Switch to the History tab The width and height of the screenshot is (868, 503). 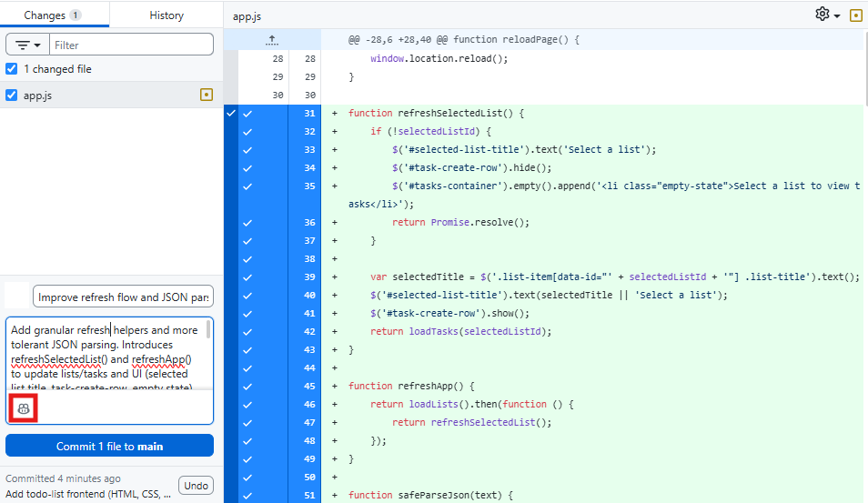pyautogui.click(x=166, y=15)
